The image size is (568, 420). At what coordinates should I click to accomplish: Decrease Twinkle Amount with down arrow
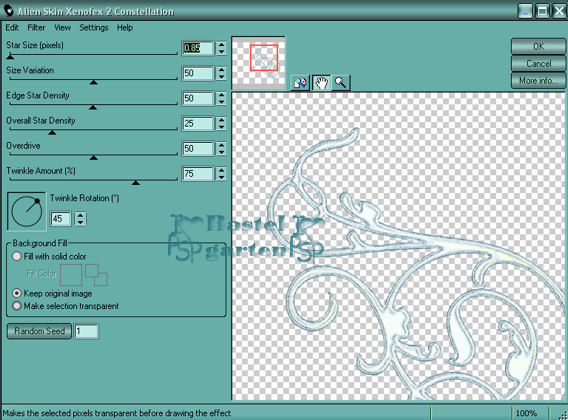coord(222,177)
